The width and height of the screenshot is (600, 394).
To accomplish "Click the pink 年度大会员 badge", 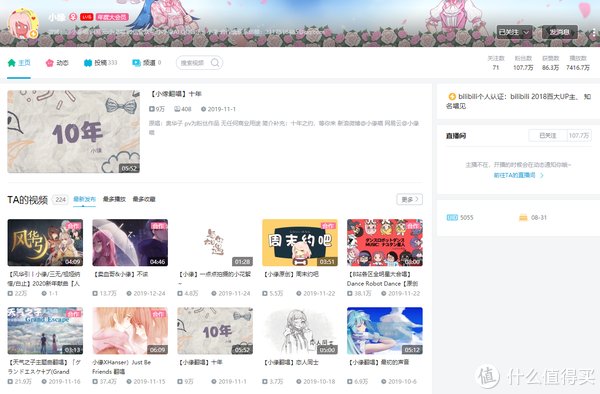I will point(111,17).
